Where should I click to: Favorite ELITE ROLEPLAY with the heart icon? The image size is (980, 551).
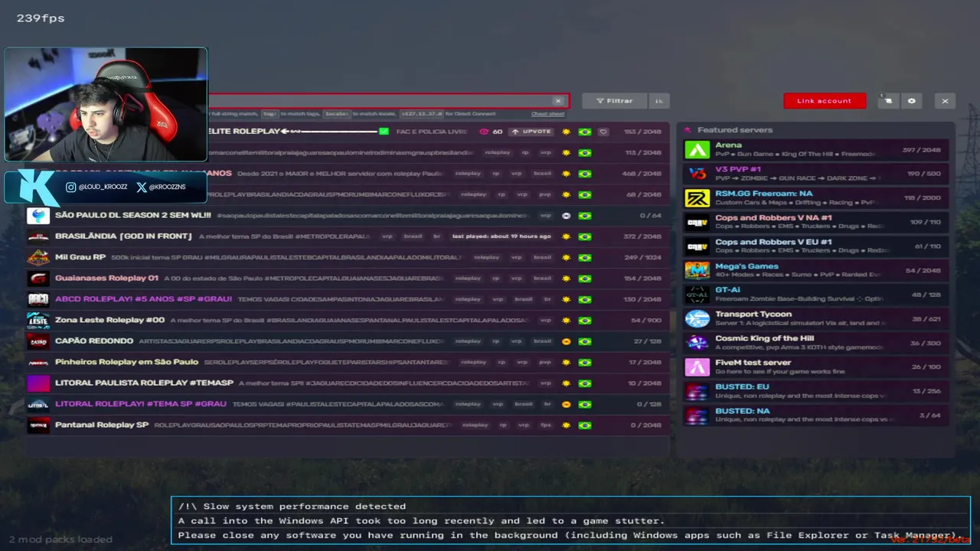(x=603, y=132)
